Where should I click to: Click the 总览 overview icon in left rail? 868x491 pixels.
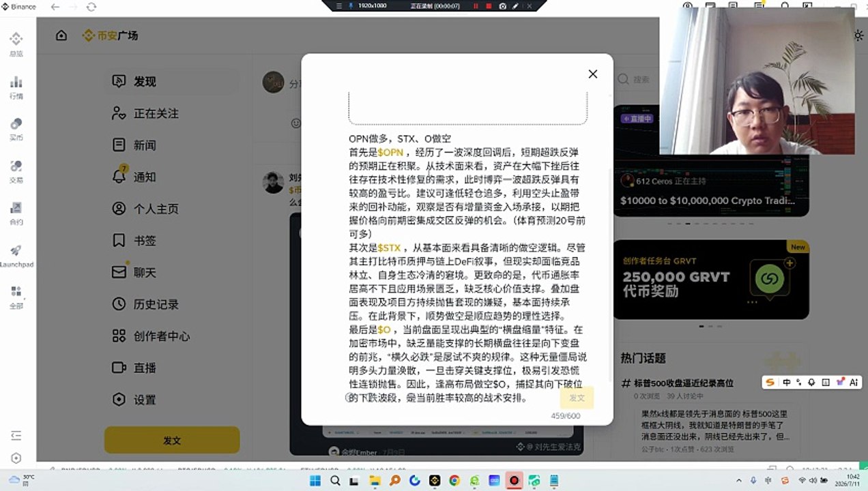tap(16, 44)
